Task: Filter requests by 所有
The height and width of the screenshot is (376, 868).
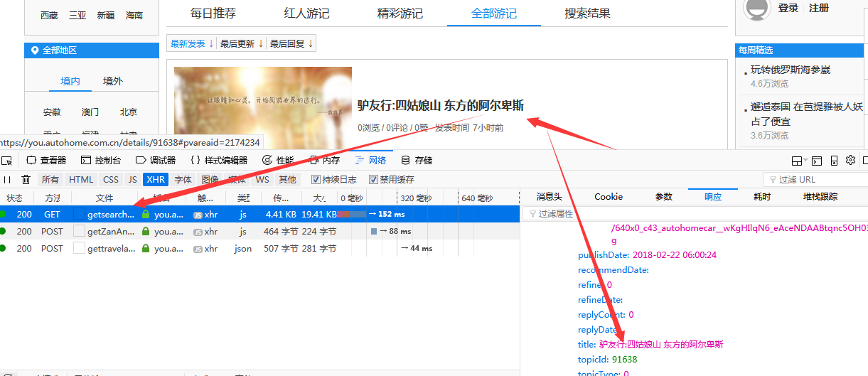Action: tap(50, 180)
